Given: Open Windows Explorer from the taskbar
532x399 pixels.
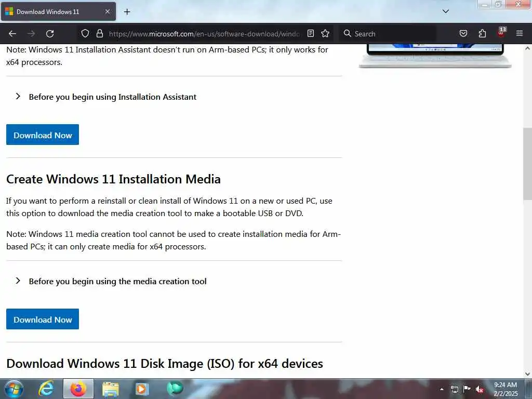Looking at the screenshot, I should click(x=110, y=389).
